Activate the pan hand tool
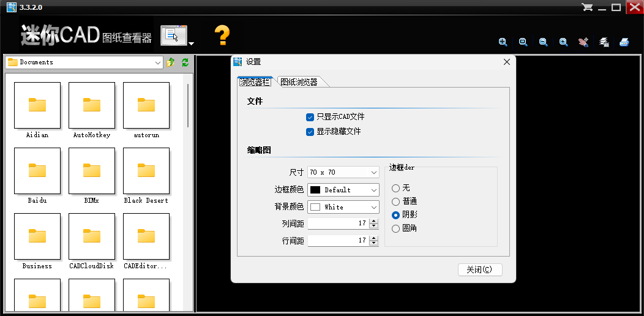 tap(583, 42)
